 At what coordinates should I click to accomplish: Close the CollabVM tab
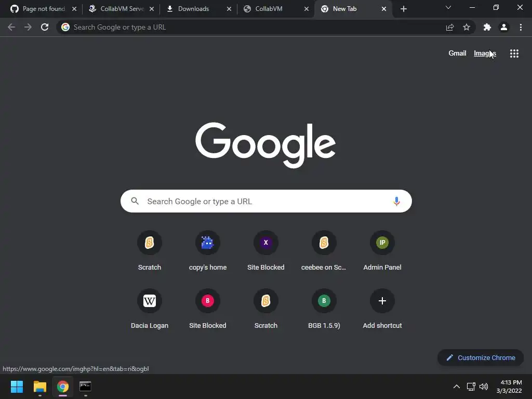pyautogui.click(x=307, y=9)
